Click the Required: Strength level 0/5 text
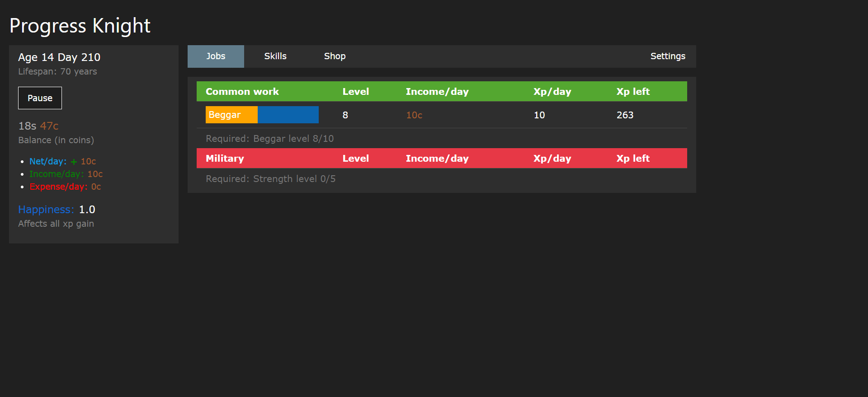Screen dimensions: 868x397 271,179
